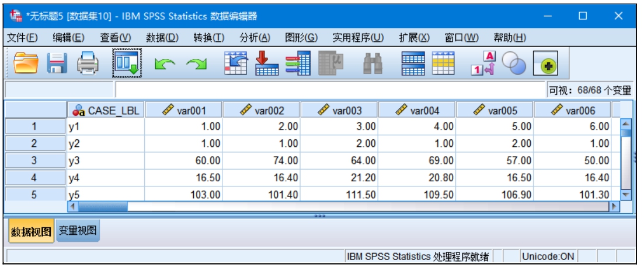The height and width of the screenshot is (271, 644).
Task: Maximize the SPSS window
Action: [x=582, y=16]
